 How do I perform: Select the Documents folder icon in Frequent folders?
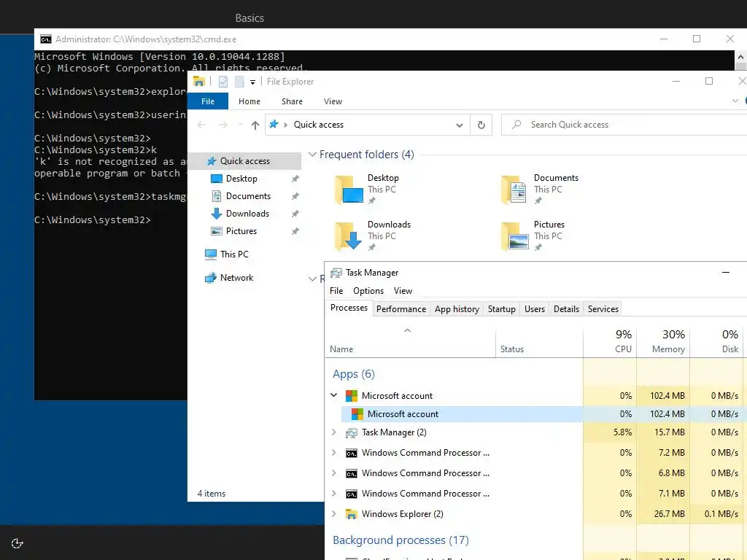tap(514, 190)
